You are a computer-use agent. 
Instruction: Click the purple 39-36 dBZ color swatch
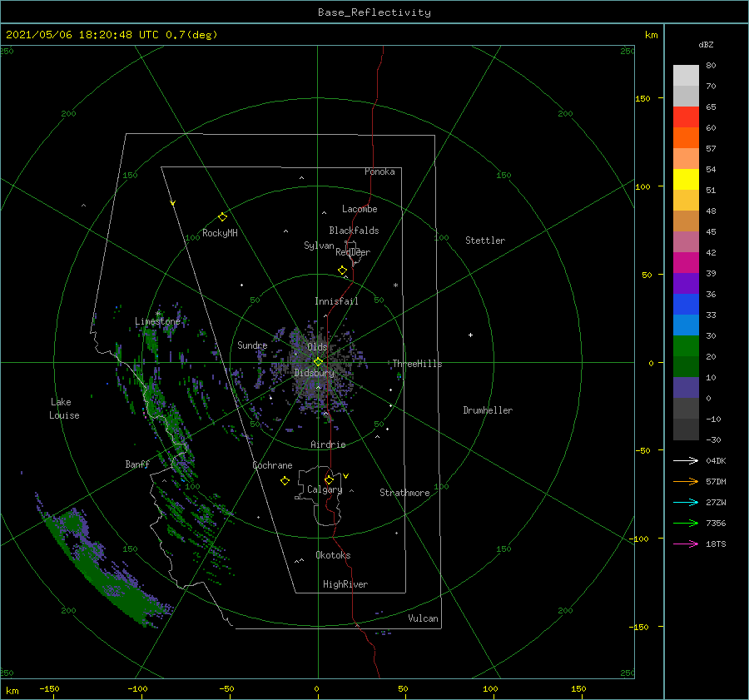point(686,283)
